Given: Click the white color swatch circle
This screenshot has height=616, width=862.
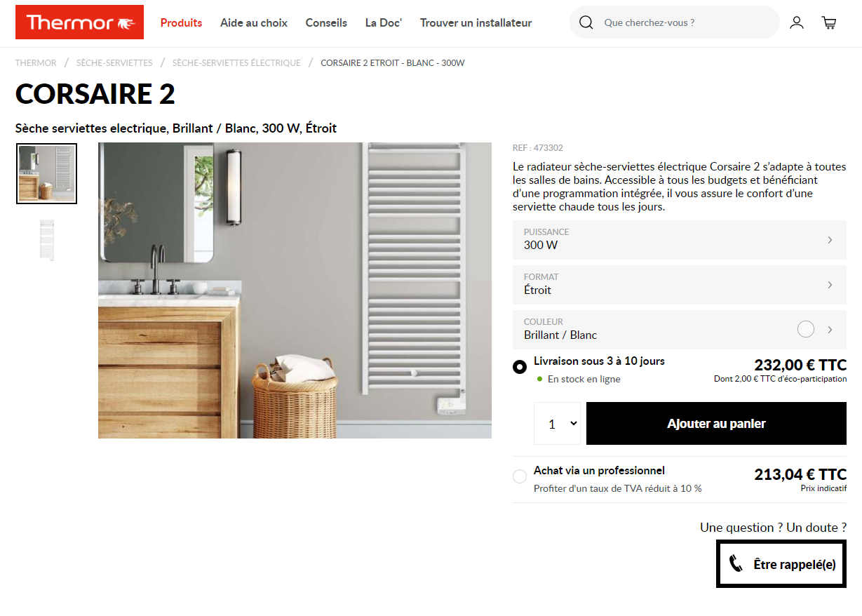Looking at the screenshot, I should point(806,329).
